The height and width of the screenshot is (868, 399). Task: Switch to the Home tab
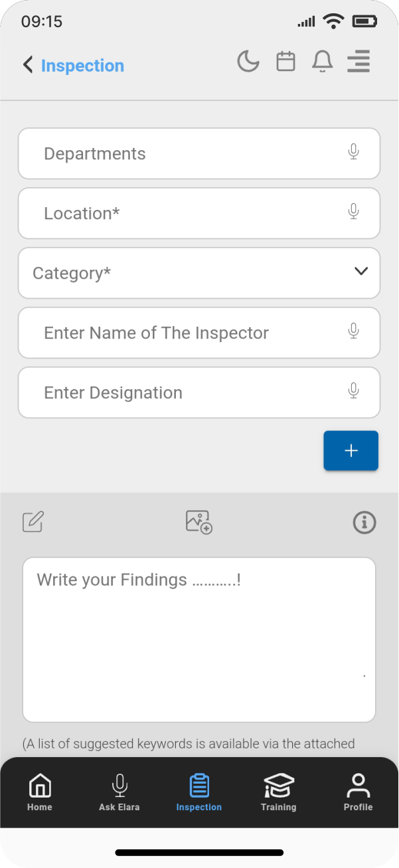pos(40,792)
